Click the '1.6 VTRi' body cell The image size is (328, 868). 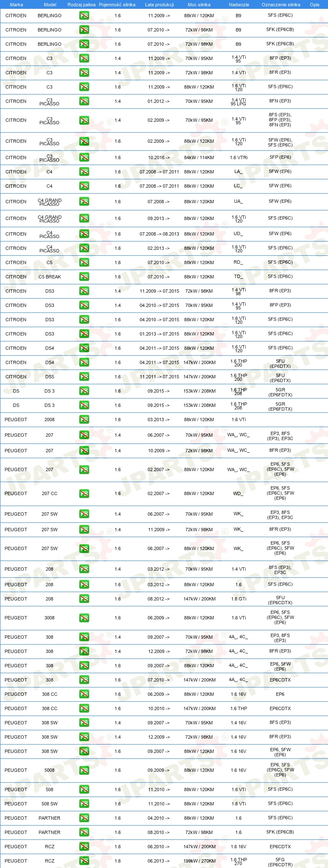239,157
